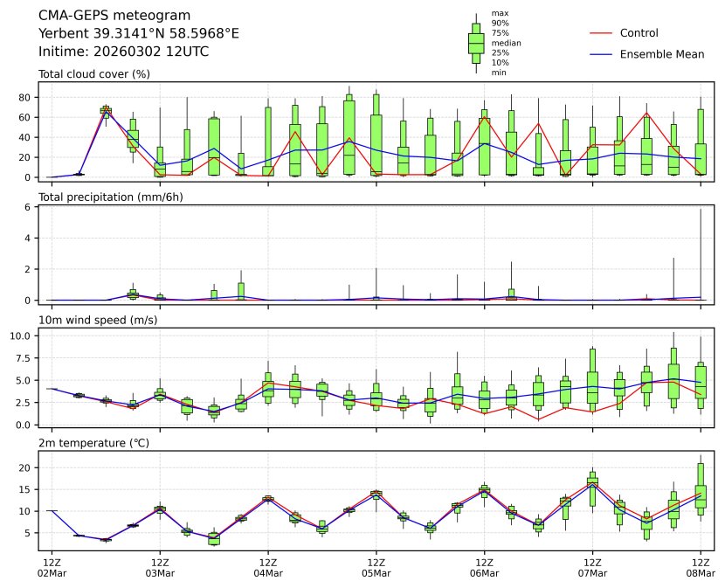Click the 80 cloud cover axis tick
The height and width of the screenshot is (588, 725).
pyautogui.click(x=26, y=97)
